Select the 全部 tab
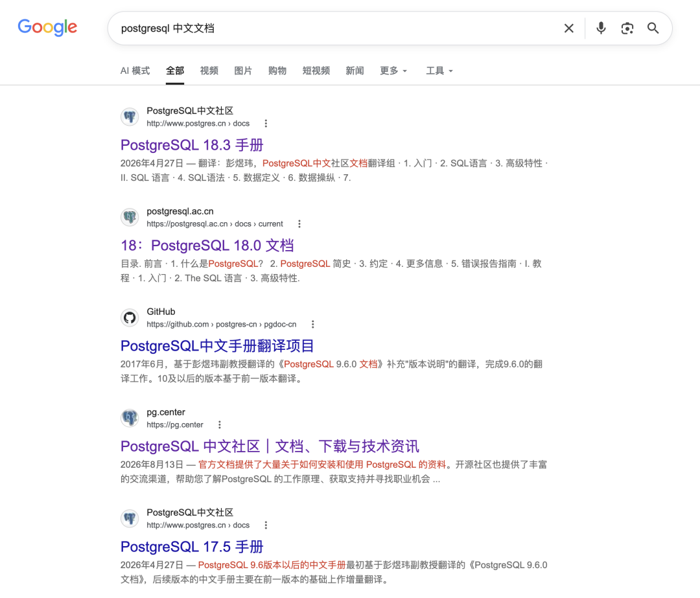Screen dimensions: 700x598 pyautogui.click(x=175, y=71)
